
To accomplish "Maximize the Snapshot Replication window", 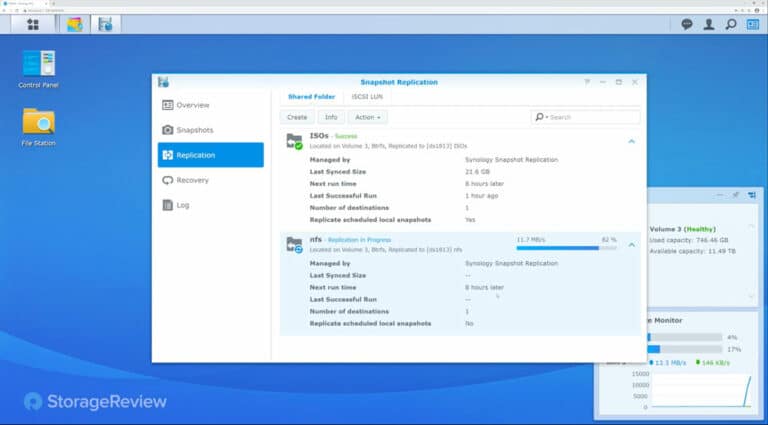I will [619, 82].
